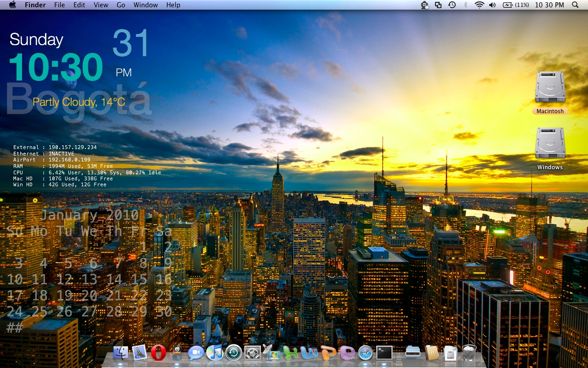Click the 'Win HD : 42G Used' line
Viewport: 588px width, 368px height.
coord(60,184)
